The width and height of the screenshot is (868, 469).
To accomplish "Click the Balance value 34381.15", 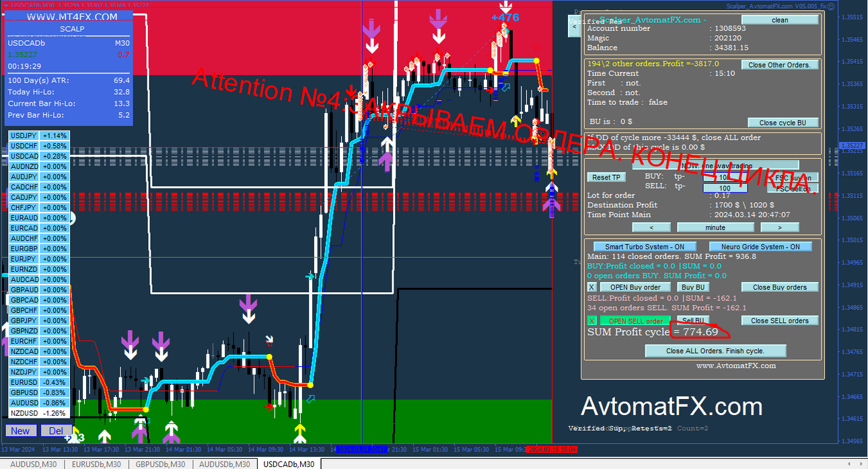I will click(731, 48).
